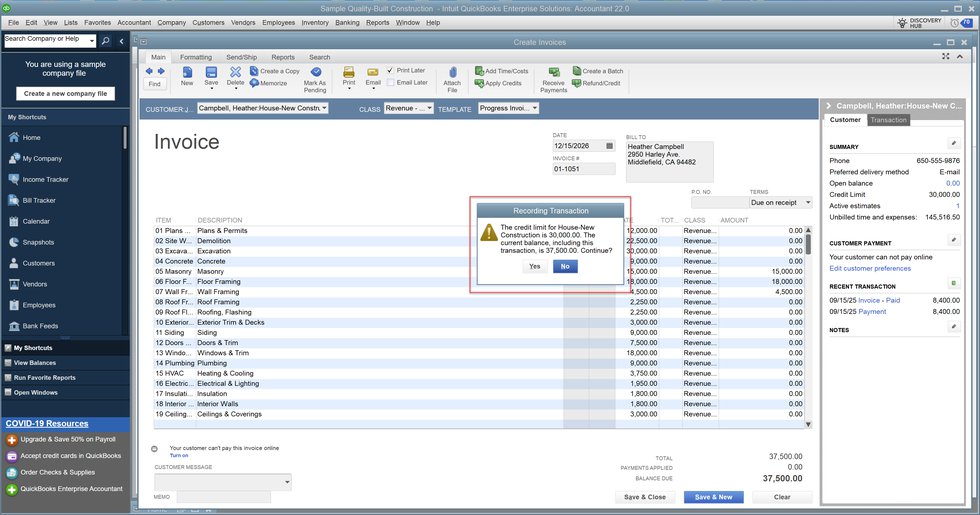Click Yes in Recording Transaction dialog
Screen dimensions: 980x515
[534, 266]
